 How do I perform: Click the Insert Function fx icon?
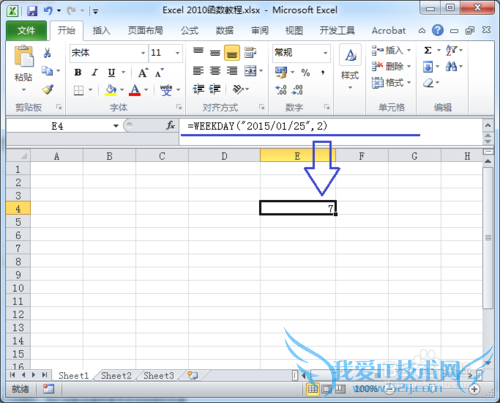[x=170, y=126]
